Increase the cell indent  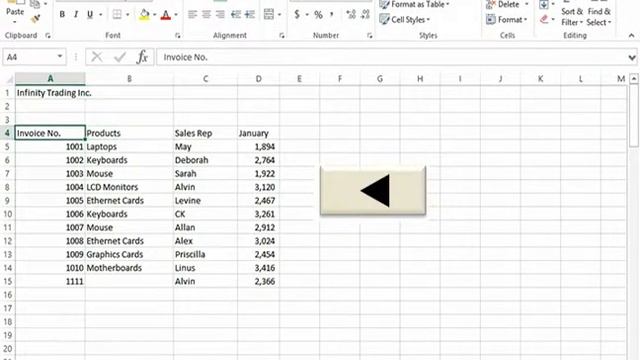pyautogui.click(x=249, y=15)
